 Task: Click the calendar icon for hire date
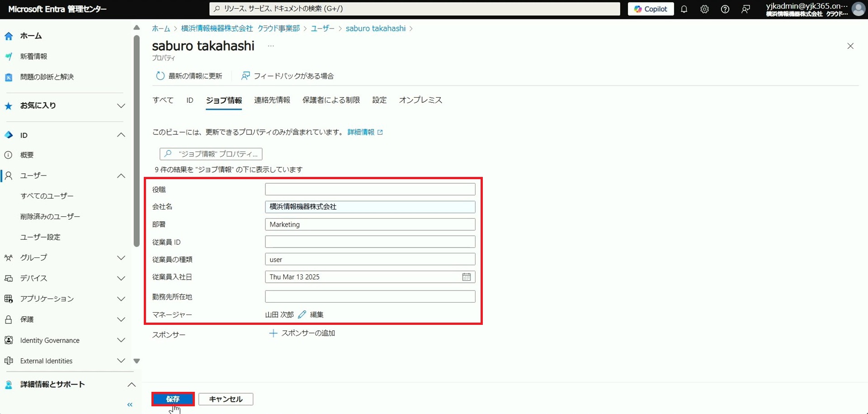point(466,277)
